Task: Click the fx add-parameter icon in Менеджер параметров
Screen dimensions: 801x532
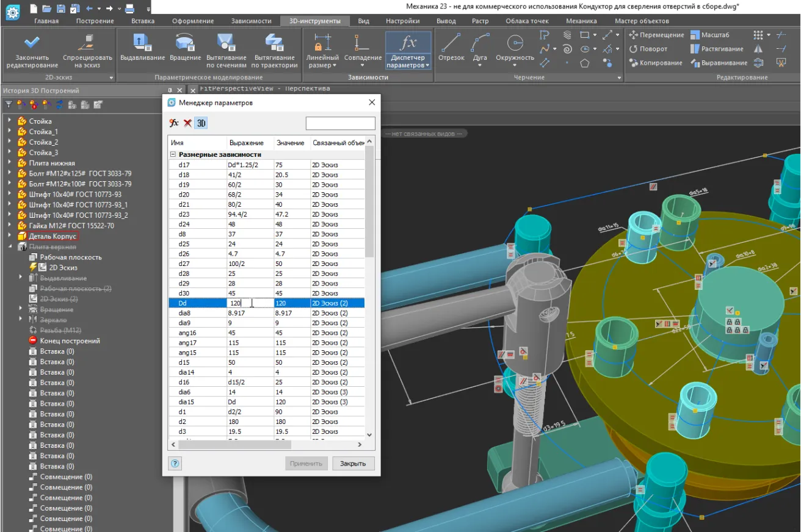Action: point(174,123)
